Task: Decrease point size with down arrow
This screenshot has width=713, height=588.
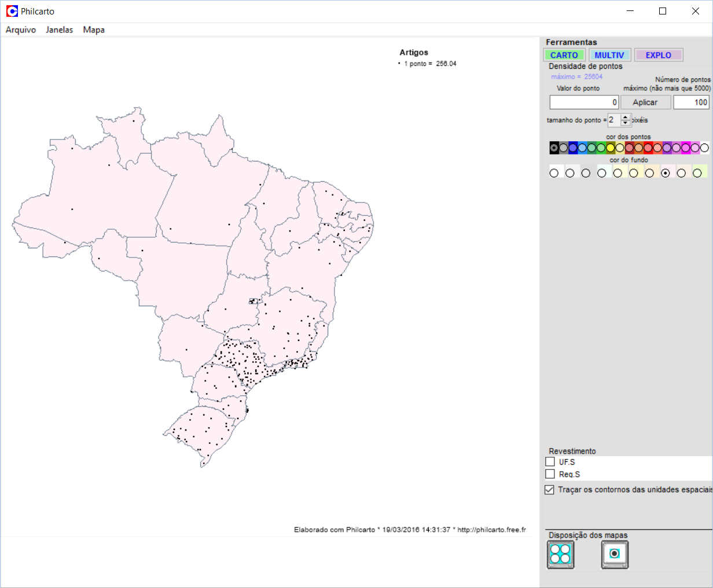Action: click(625, 123)
